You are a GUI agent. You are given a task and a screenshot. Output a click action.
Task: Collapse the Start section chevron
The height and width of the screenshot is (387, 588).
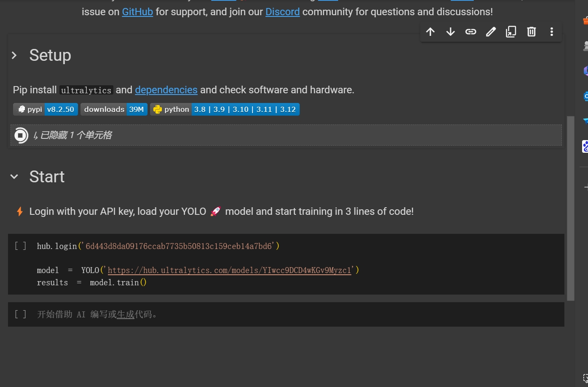coord(14,177)
